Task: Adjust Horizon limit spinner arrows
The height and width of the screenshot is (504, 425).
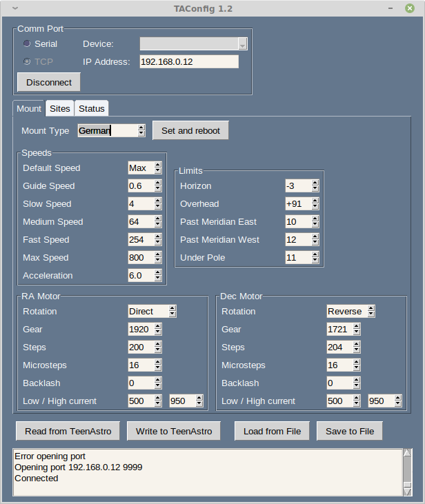Action: pos(315,185)
